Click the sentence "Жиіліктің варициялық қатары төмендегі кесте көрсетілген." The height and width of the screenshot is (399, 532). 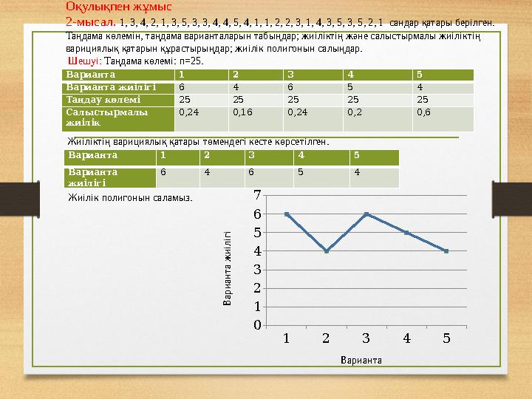[x=199, y=141]
